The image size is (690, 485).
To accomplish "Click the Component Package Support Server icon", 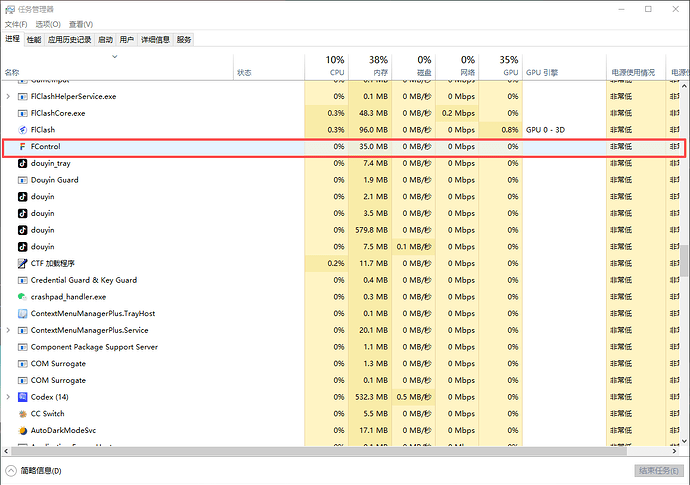I will tap(22, 347).
